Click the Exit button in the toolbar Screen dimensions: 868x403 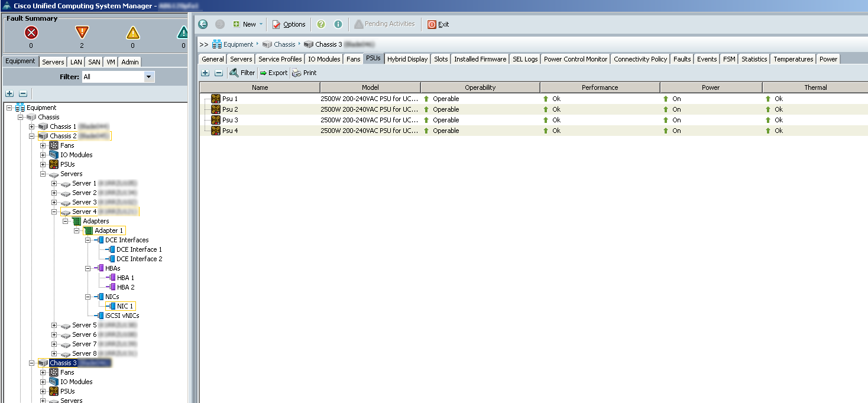click(438, 24)
